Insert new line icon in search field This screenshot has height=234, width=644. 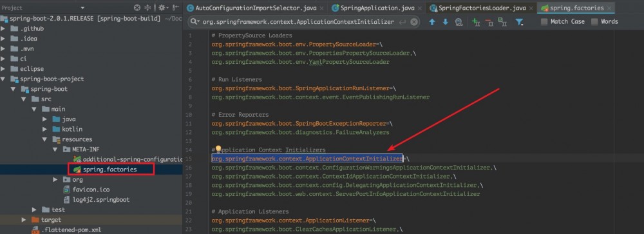[403, 22]
